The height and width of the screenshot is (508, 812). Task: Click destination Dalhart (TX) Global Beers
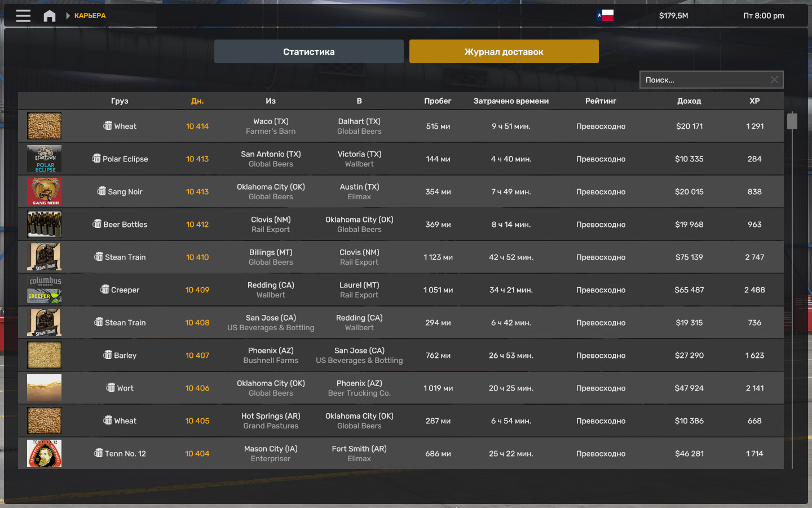tap(359, 126)
